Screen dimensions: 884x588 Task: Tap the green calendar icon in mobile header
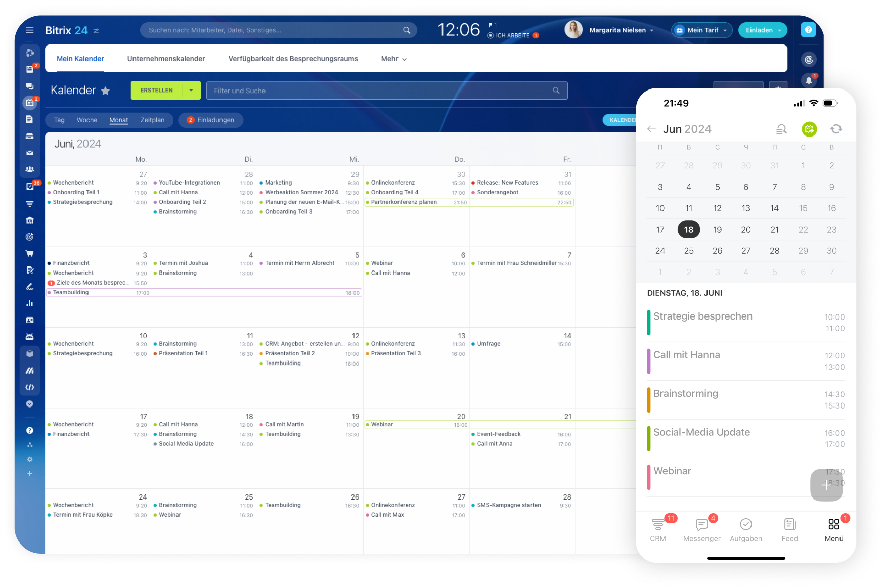click(809, 129)
